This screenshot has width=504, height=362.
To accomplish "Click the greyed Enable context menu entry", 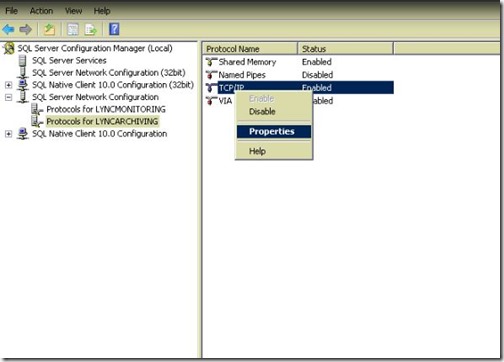I will click(x=261, y=99).
